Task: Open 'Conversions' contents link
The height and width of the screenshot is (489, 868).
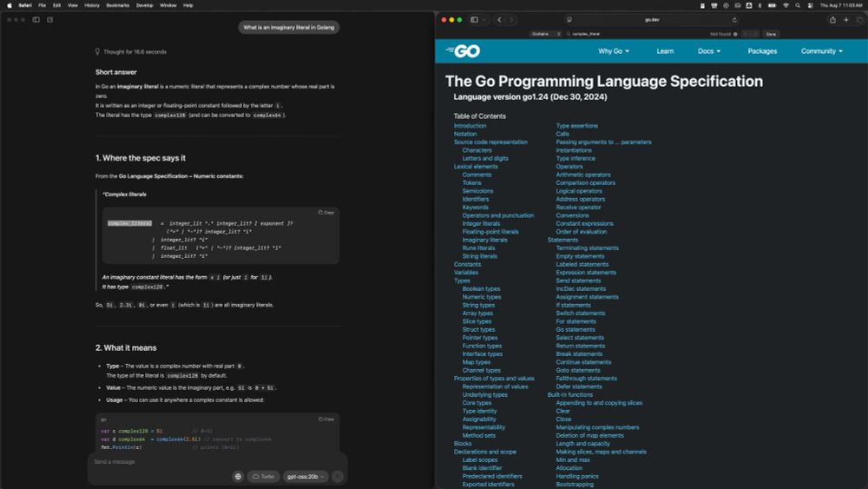Action: pyautogui.click(x=572, y=215)
